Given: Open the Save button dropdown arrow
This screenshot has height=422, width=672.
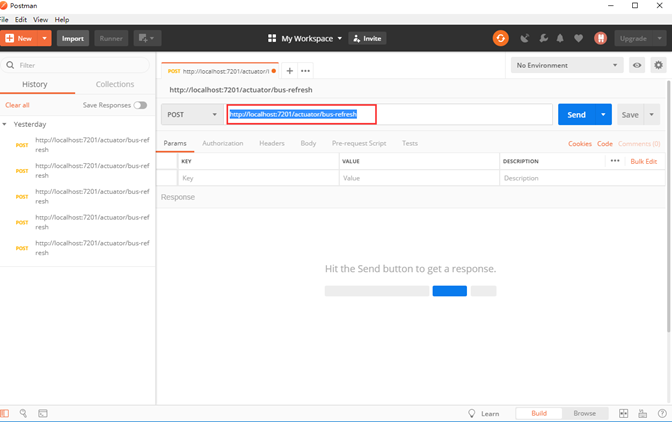Looking at the screenshot, I should 651,114.
